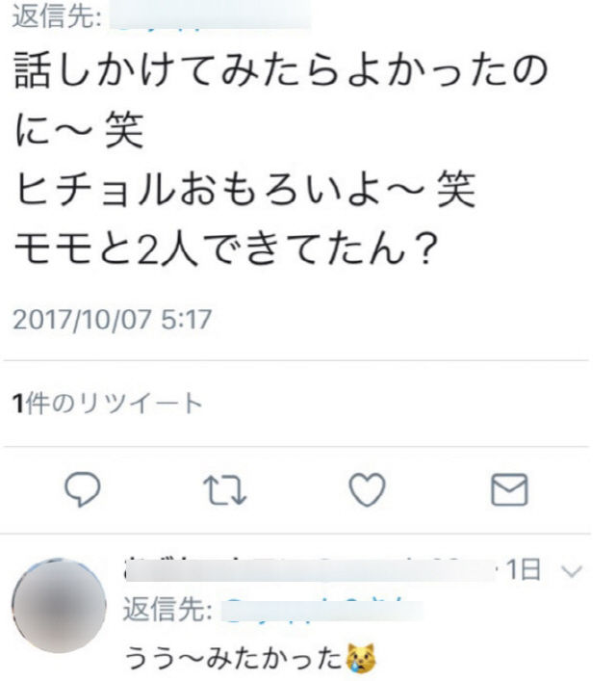
Task: Click the line starting 話しかけてみたら
Action: (x=281, y=71)
